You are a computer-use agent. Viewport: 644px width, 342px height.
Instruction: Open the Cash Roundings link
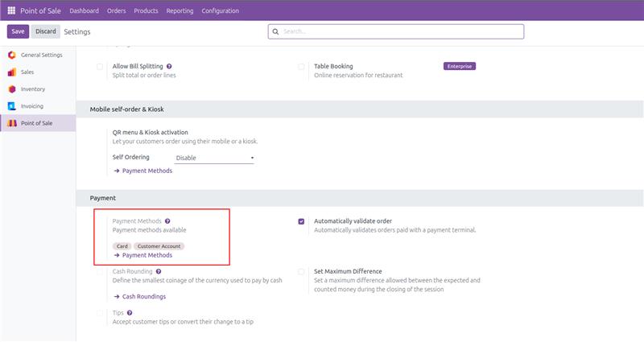tap(143, 296)
